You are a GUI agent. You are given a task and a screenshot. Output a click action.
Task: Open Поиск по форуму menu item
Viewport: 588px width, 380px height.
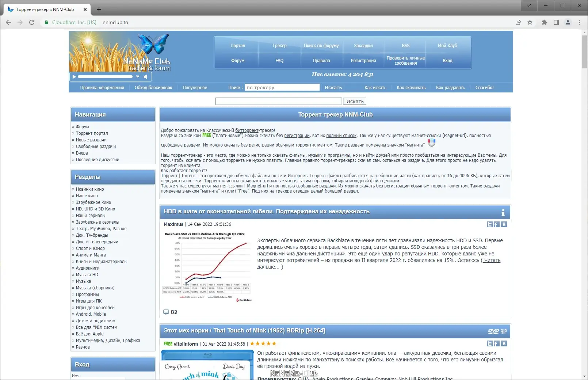pos(321,46)
